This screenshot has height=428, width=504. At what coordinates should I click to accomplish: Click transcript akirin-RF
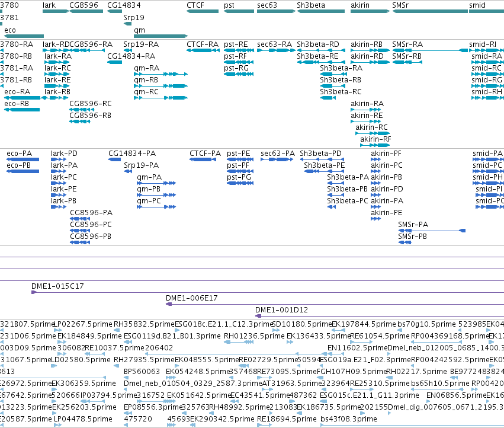pos(375,145)
